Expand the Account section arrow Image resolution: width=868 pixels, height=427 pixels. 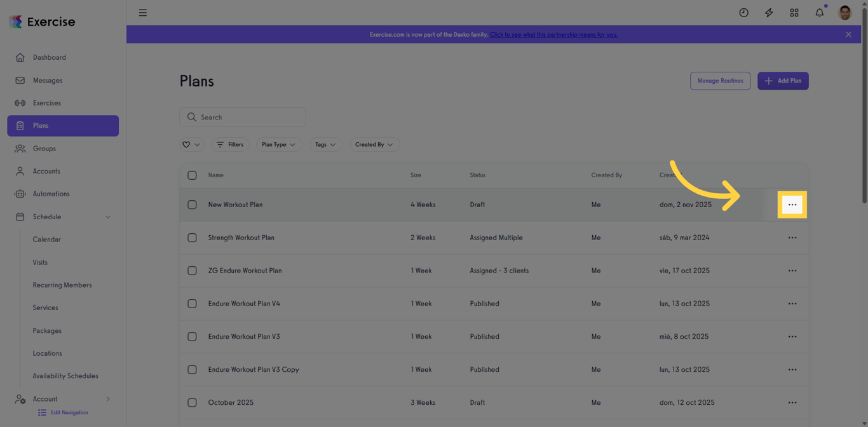108,399
